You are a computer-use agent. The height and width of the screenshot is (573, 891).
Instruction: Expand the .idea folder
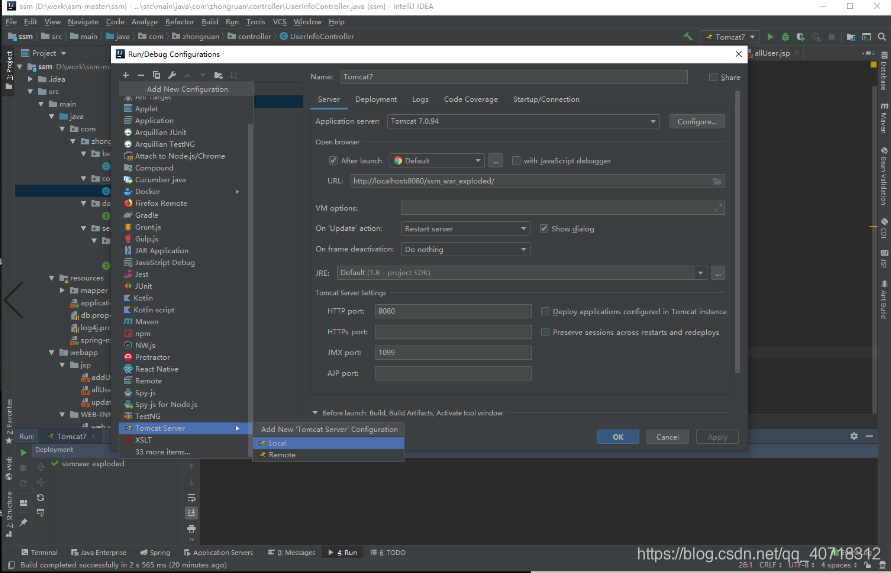pyautogui.click(x=31, y=79)
